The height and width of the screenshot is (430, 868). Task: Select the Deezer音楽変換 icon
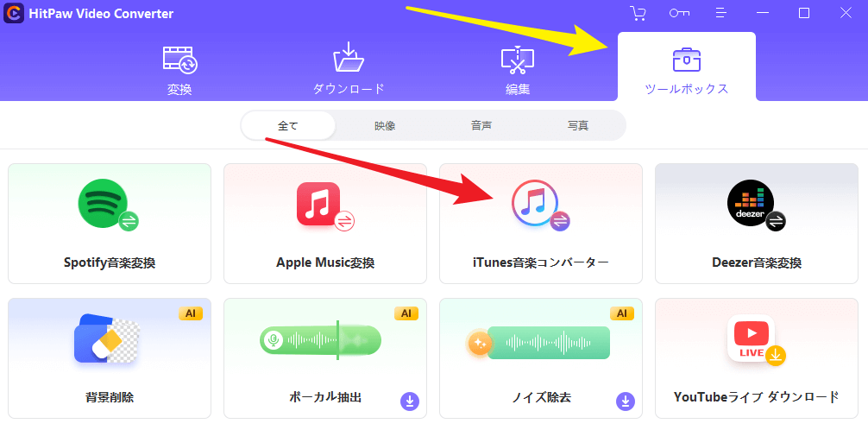pos(756,205)
